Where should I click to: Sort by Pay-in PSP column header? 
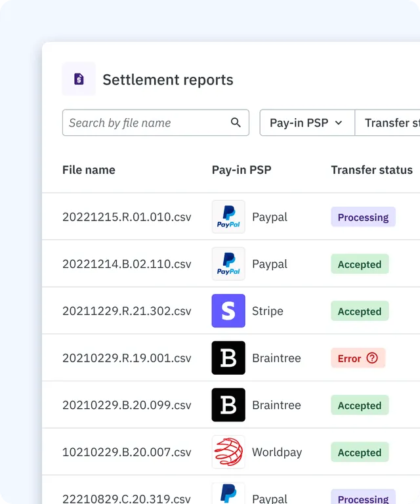pyautogui.click(x=241, y=170)
